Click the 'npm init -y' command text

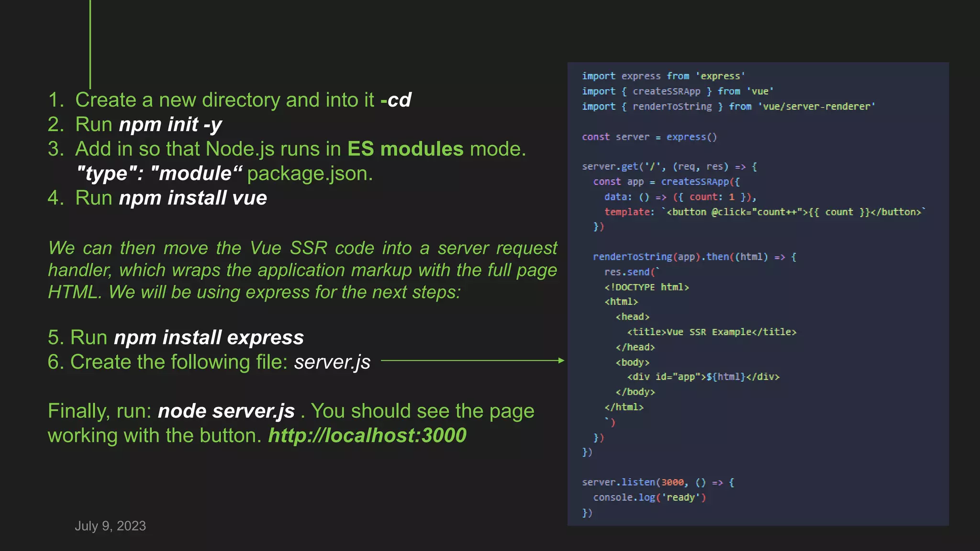tap(170, 125)
